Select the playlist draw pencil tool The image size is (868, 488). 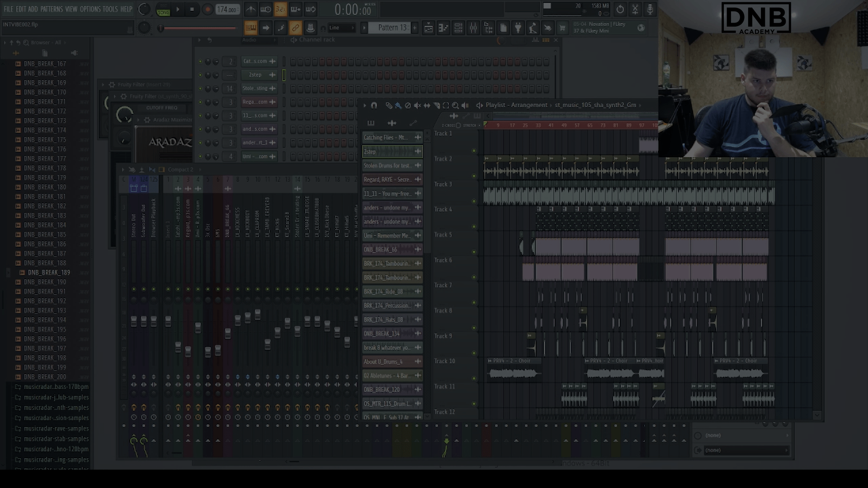pyautogui.click(x=389, y=105)
